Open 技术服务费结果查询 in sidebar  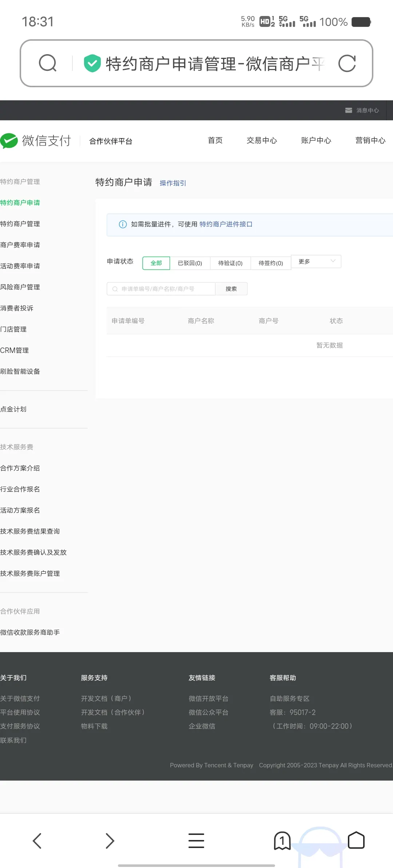30,531
